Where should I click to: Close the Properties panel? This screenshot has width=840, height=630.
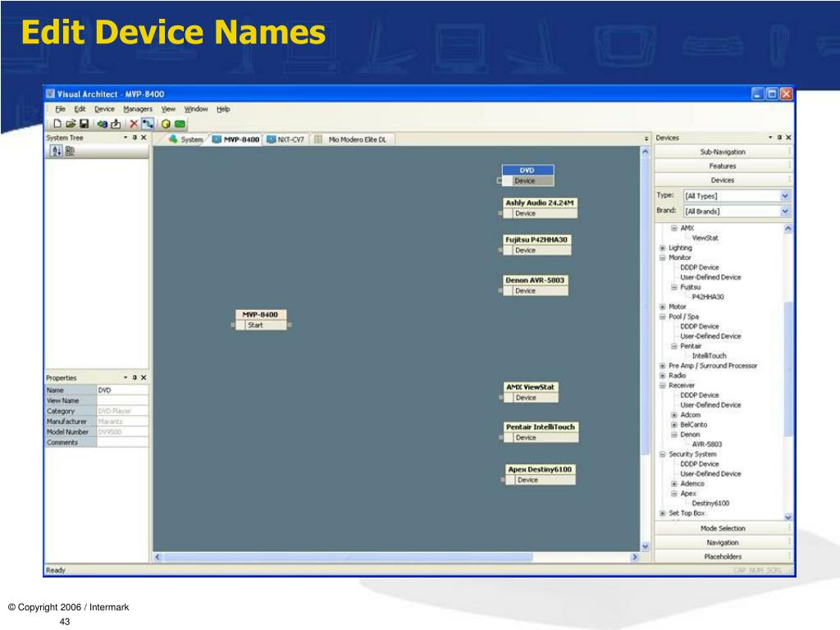(x=144, y=377)
